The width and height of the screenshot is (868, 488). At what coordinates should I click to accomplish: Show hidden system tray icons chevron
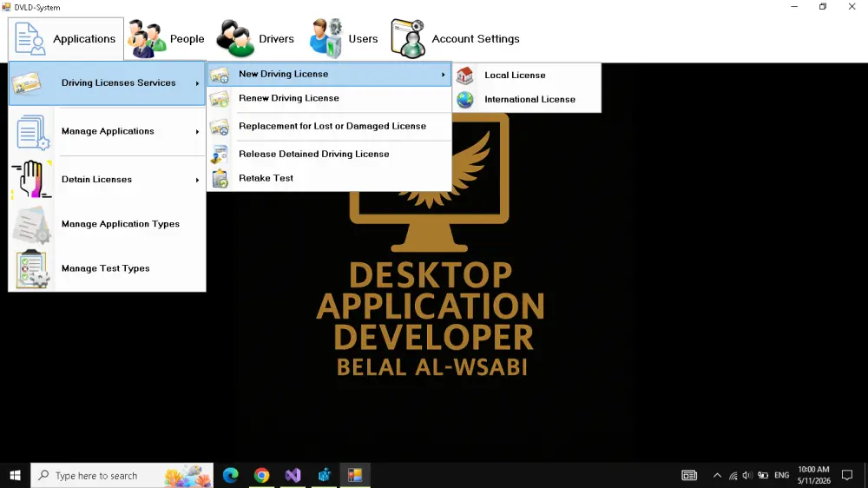[x=717, y=475]
